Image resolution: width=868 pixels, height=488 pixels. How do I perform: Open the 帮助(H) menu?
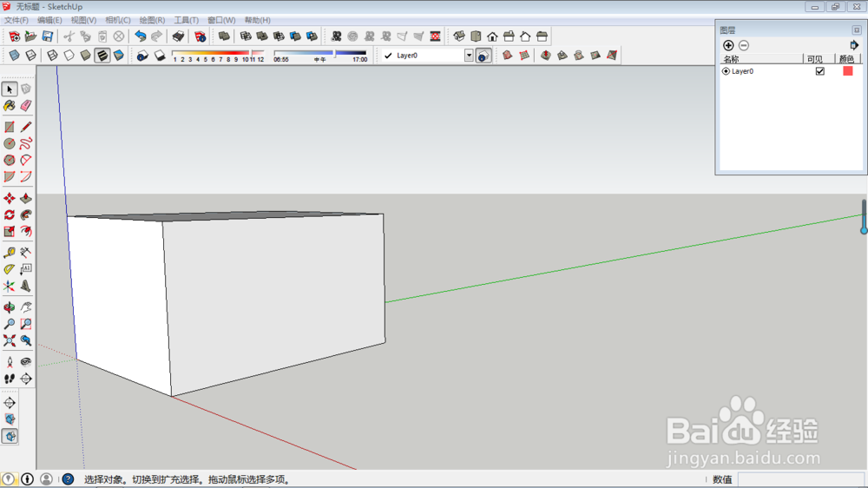tap(258, 20)
